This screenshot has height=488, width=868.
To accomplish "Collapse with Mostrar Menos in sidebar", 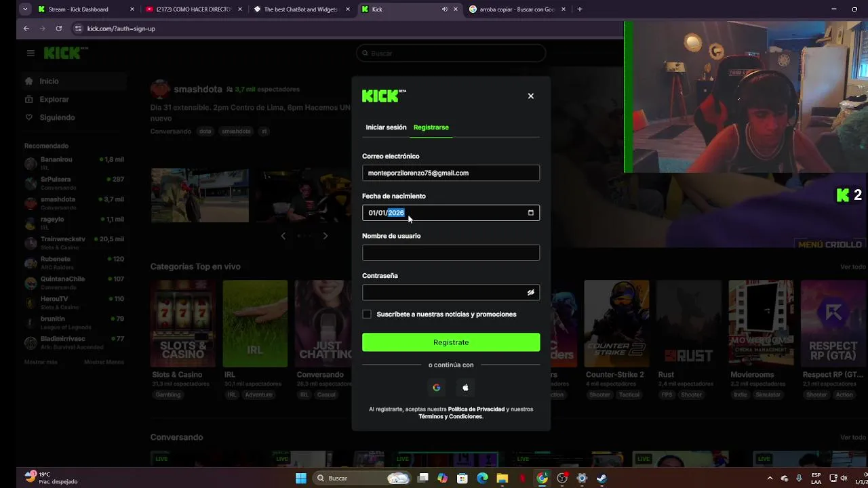I will (104, 362).
